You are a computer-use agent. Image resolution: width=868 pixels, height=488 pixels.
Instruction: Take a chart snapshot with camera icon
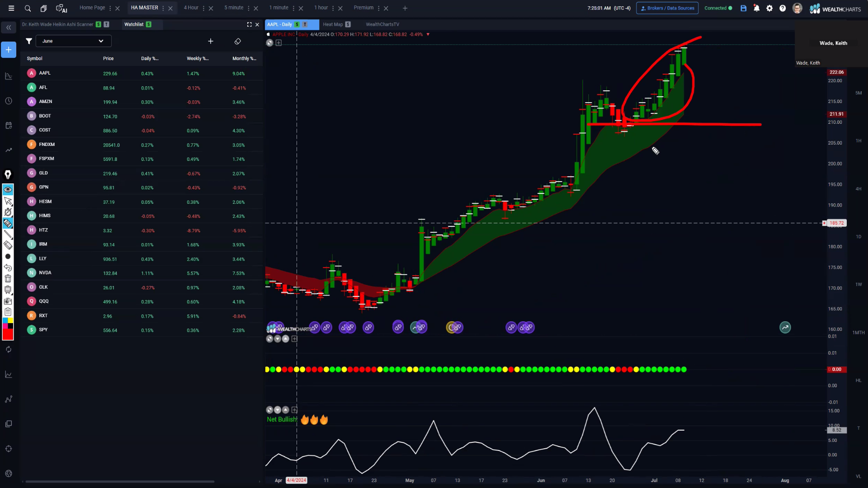8,301
